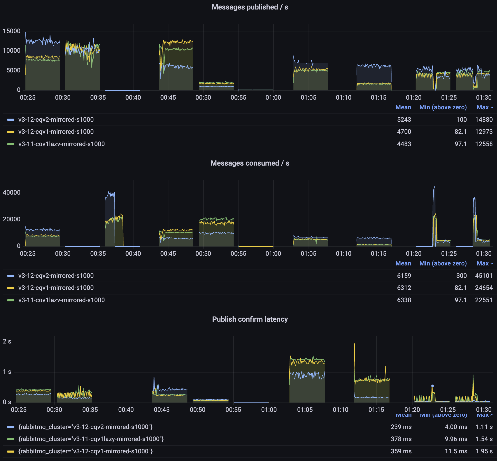The image size is (497, 461).
Task: Open the Publish confirm latency panel title
Action: tap(250, 319)
